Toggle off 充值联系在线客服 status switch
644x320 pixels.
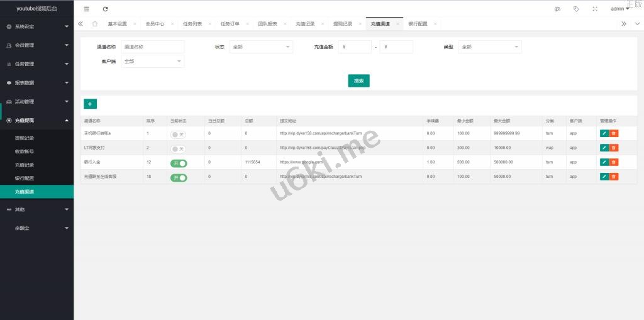pos(179,177)
